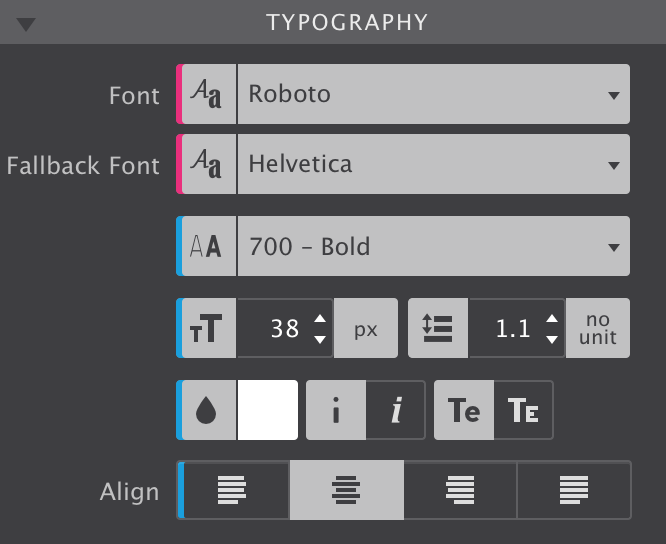
Task: Select the capitalize text transform icon
Action: tap(464, 410)
